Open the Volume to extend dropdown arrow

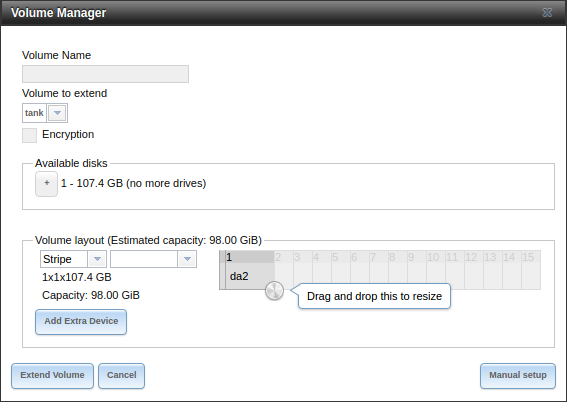click(x=57, y=113)
